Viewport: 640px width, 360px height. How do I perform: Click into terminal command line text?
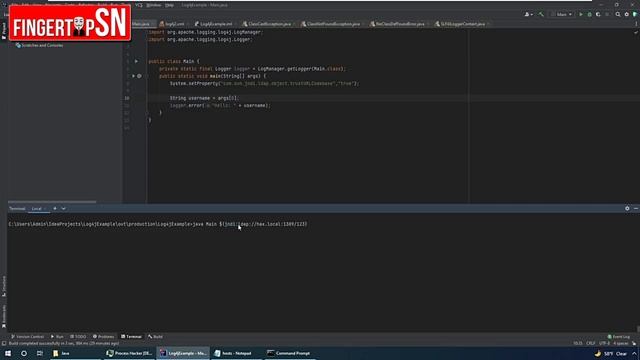pos(158,224)
